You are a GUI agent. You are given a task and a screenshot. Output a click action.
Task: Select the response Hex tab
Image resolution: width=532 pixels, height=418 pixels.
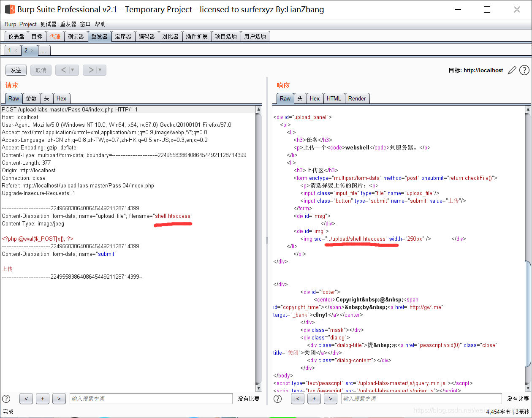[315, 98]
